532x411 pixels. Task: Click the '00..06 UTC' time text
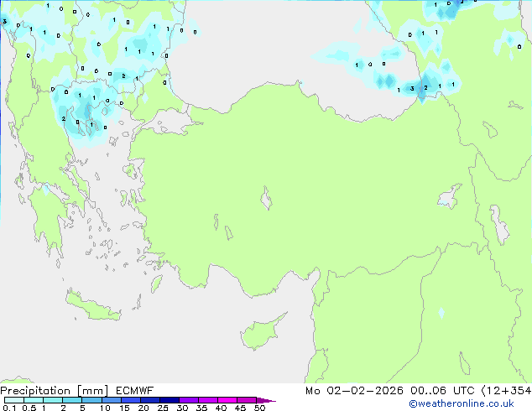pyautogui.click(x=442, y=391)
